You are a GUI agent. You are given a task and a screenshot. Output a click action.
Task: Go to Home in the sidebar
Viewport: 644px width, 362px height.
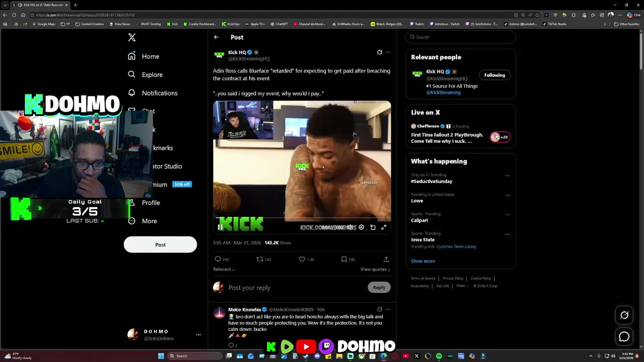(x=143, y=56)
